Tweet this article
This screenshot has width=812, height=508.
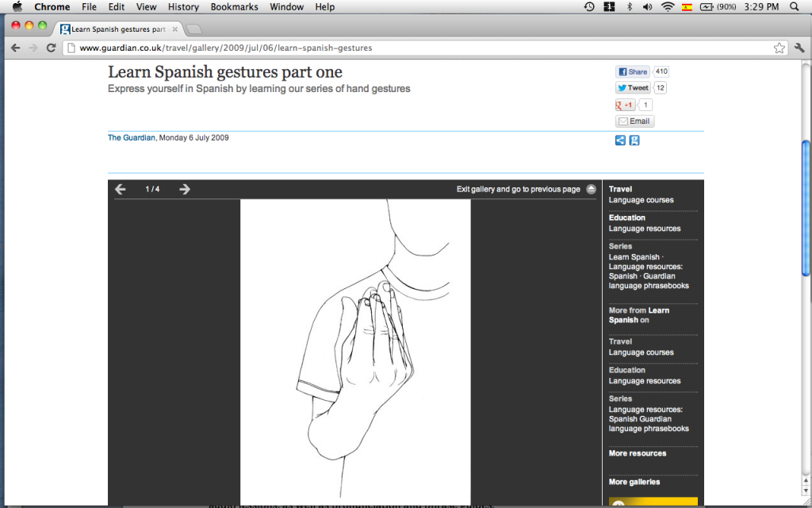click(632, 87)
